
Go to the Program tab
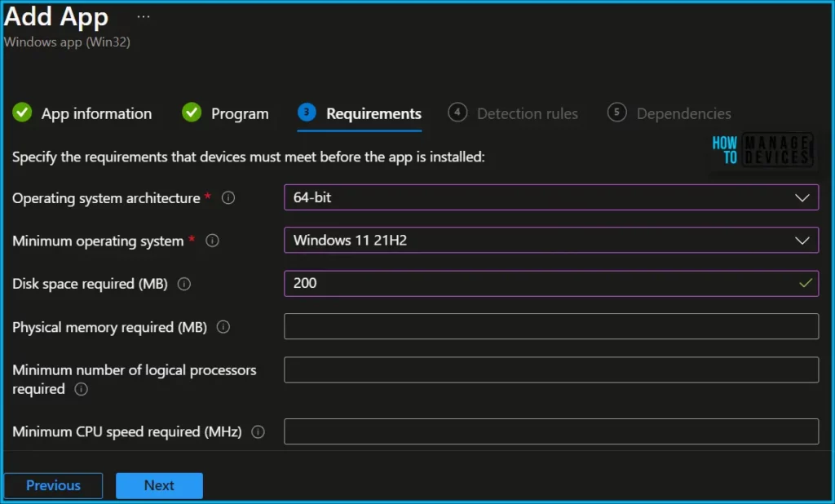point(225,113)
